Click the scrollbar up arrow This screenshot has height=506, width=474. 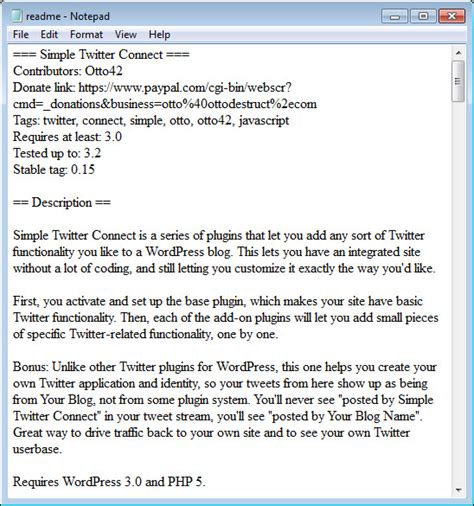point(458,53)
